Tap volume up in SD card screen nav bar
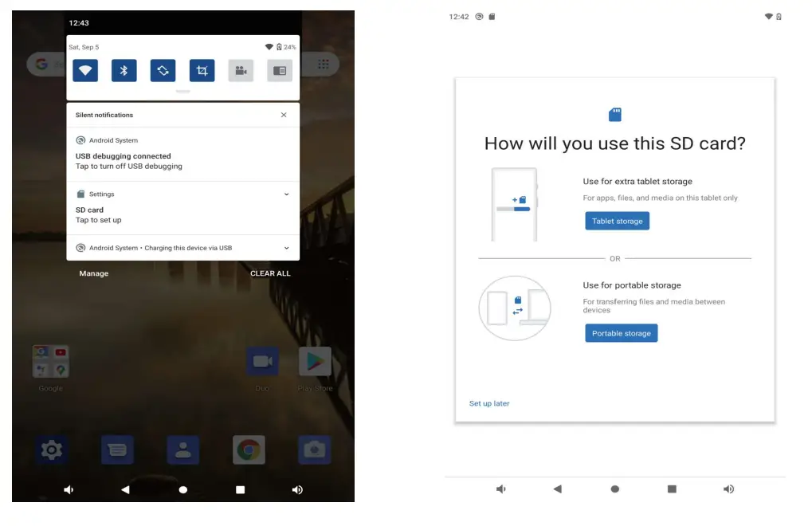Screen dimensions: 812x530 pos(728,489)
